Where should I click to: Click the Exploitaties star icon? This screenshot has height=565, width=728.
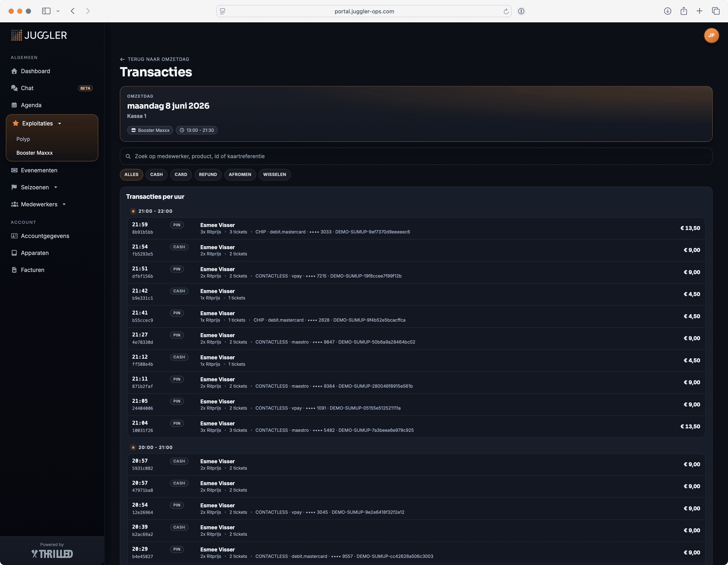[x=15, y=123]
